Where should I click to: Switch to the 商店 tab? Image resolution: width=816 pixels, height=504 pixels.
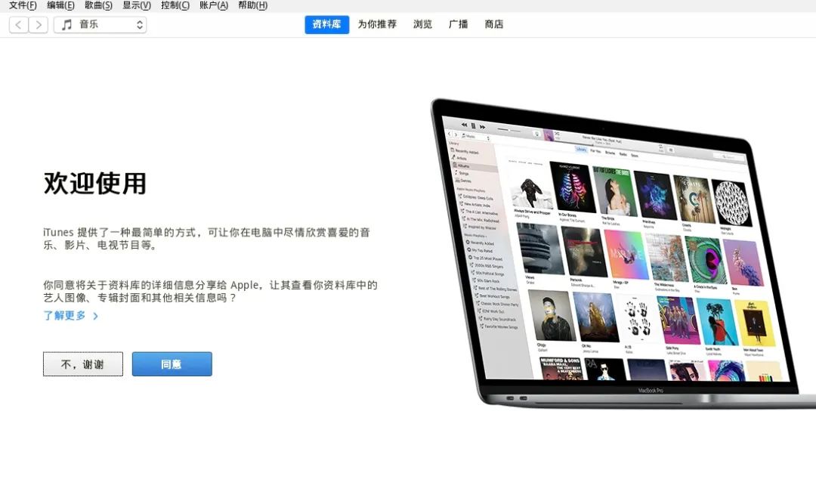pos(494,24)
